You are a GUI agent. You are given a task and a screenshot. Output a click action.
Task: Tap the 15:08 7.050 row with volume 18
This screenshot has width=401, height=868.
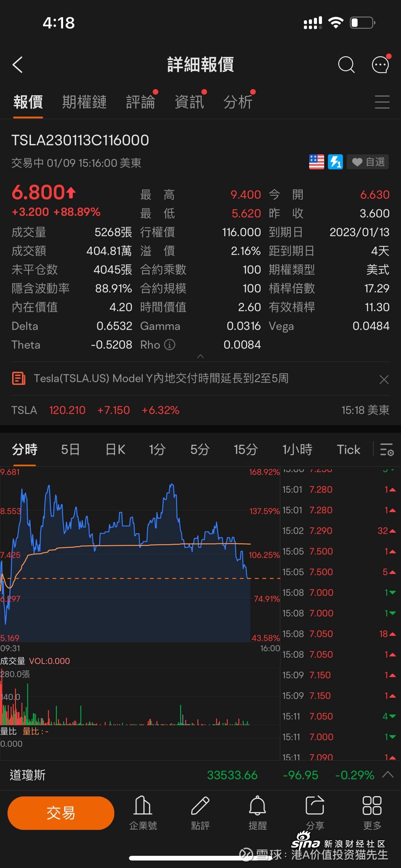(339, 634)
